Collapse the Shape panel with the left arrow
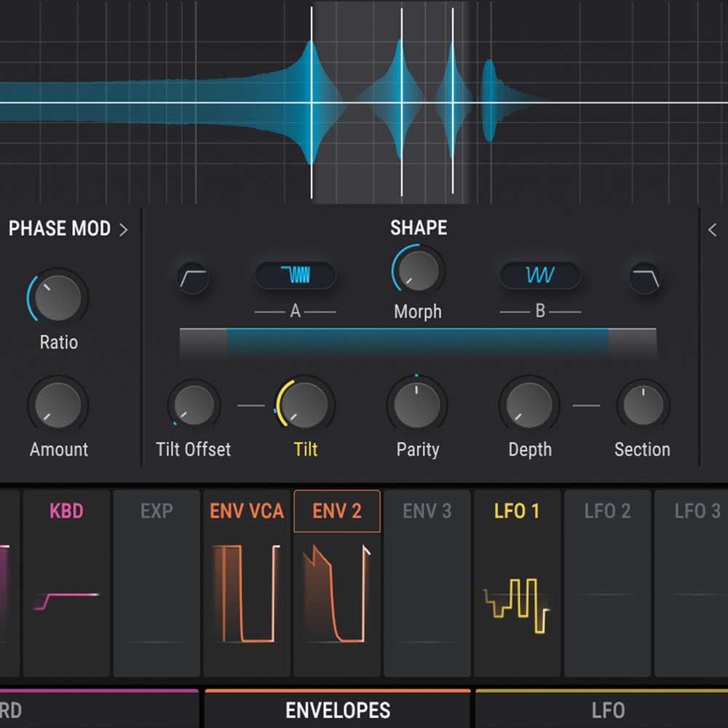 click(x=713, y=229)
